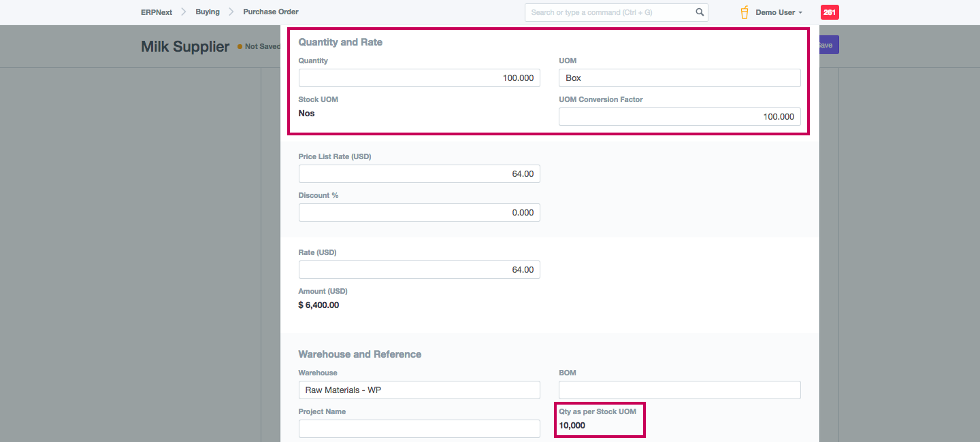
Task: Open the Demo User dropdown menu
Action: 779,12
